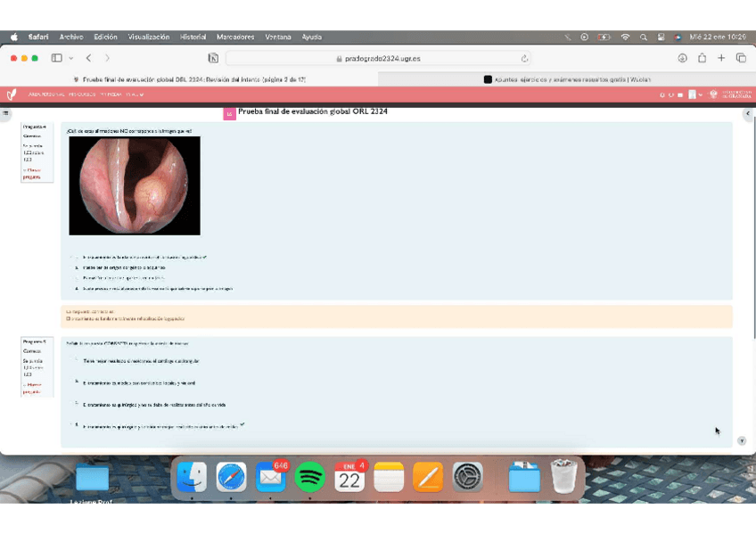Select first answer option of question 5
Viewport: 756px width, 534px height.
[77, 360]
